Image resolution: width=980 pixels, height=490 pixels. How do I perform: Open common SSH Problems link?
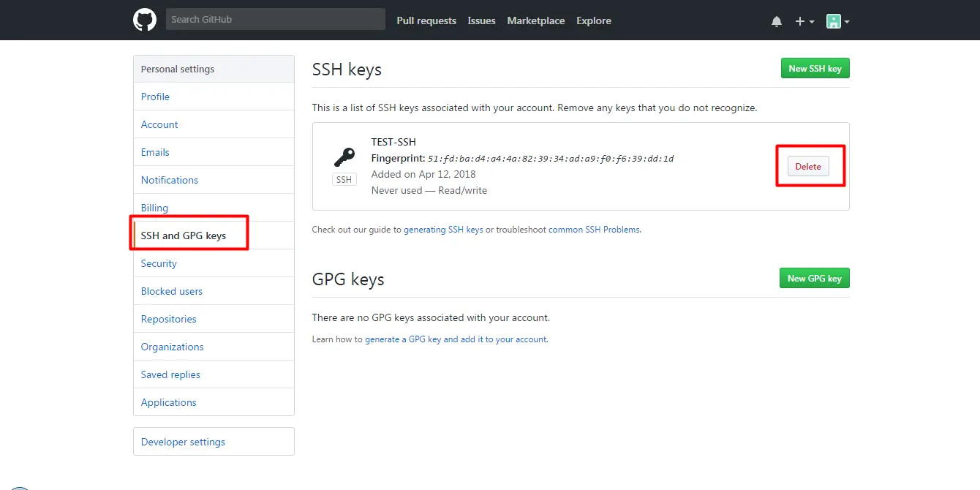click(595, 230)
